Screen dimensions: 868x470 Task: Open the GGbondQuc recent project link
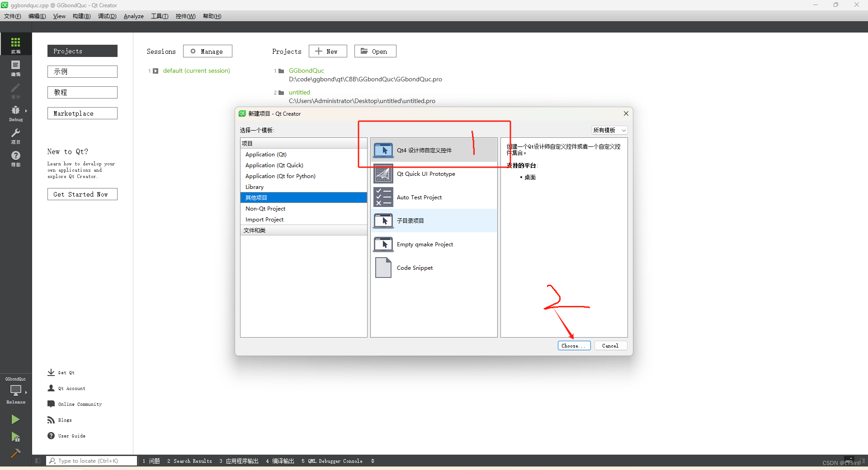pos(307,71)
